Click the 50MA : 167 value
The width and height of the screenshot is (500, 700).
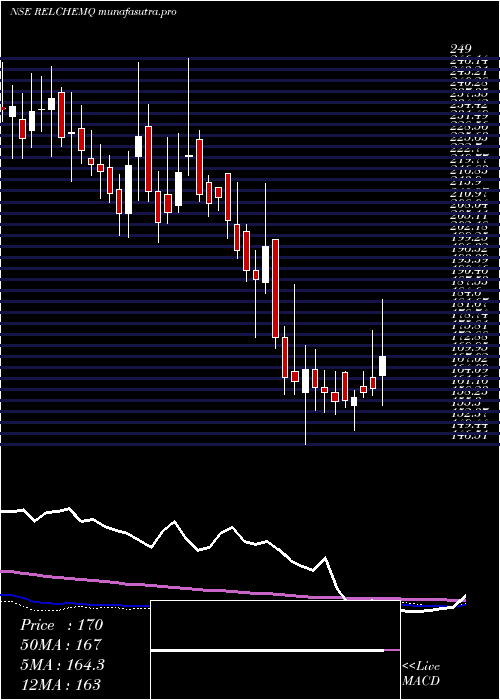(x=61, y=644)
